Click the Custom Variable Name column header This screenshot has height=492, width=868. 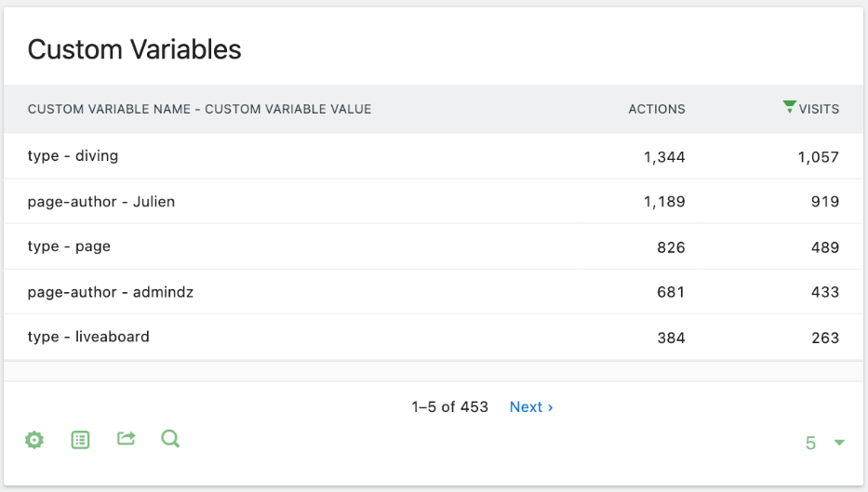(x=199, y=109)
